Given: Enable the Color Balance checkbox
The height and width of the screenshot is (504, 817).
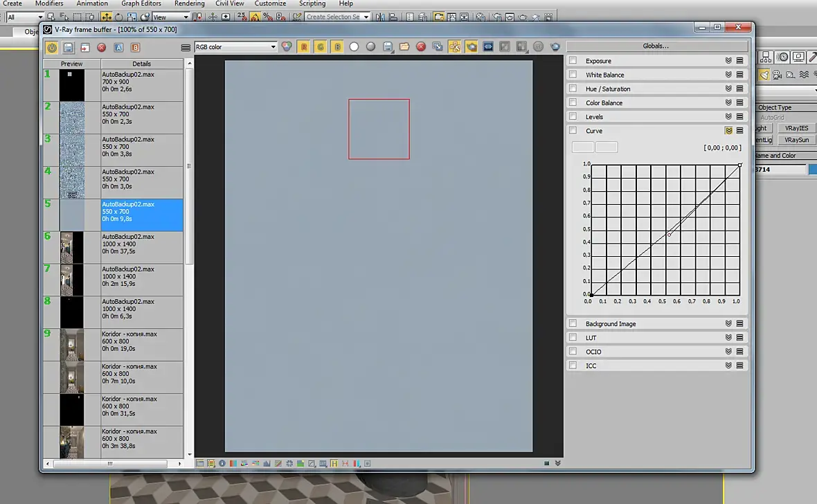Looking at the screenshot, I should pyautogui.click(x=573, y=102).
